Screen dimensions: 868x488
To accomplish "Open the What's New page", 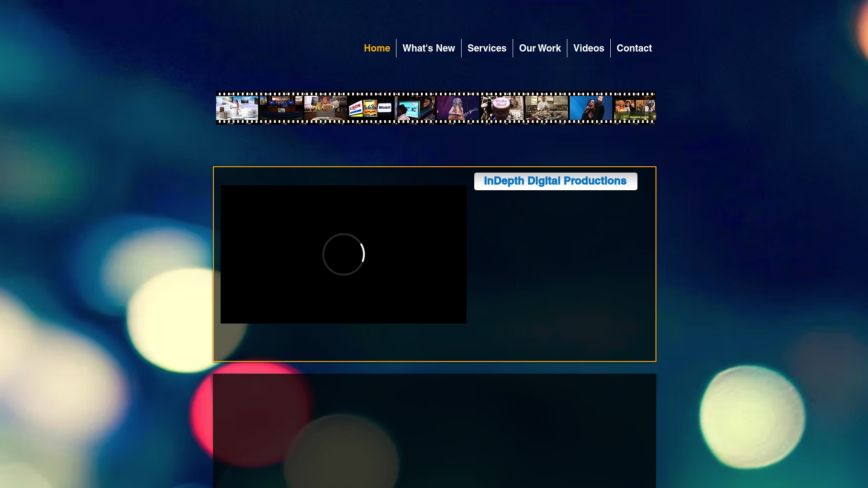I will pos(429,48).
